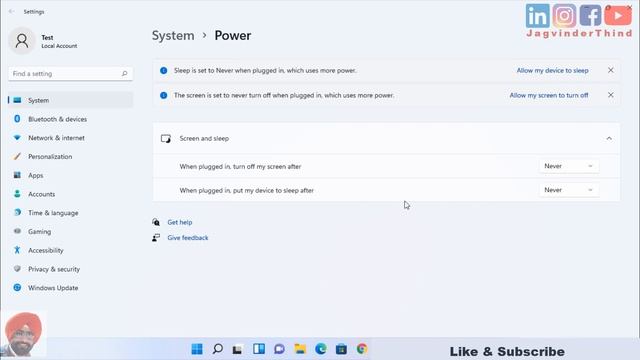
Task: Open the Test local account profile picture
Action: [22, 41]
